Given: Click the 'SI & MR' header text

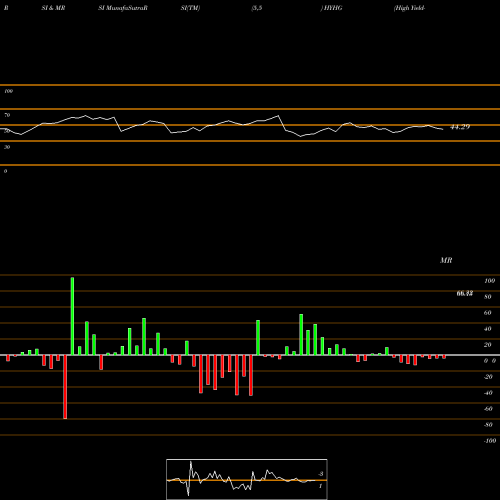Looking at the screenshot, I should (x=53, y=8).
